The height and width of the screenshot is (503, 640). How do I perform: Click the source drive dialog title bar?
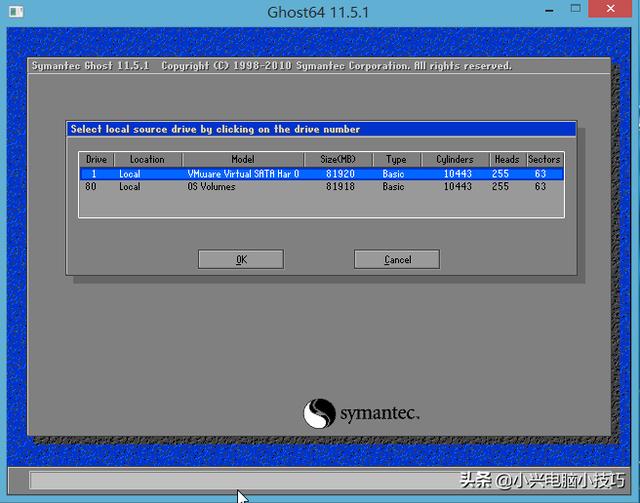[x=321, y=129]
